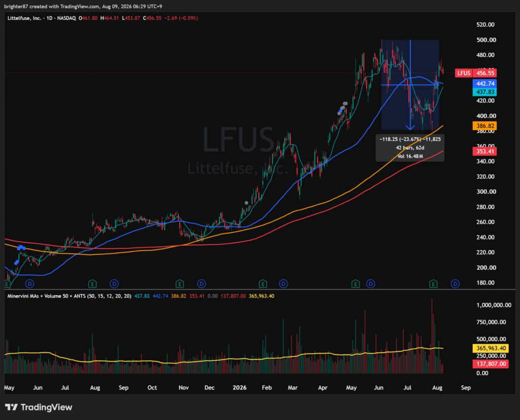The height and width of the screenshot is (420, 520).
Task: Click the low value 'L453.87'
Action: click(x=131, y=18)
